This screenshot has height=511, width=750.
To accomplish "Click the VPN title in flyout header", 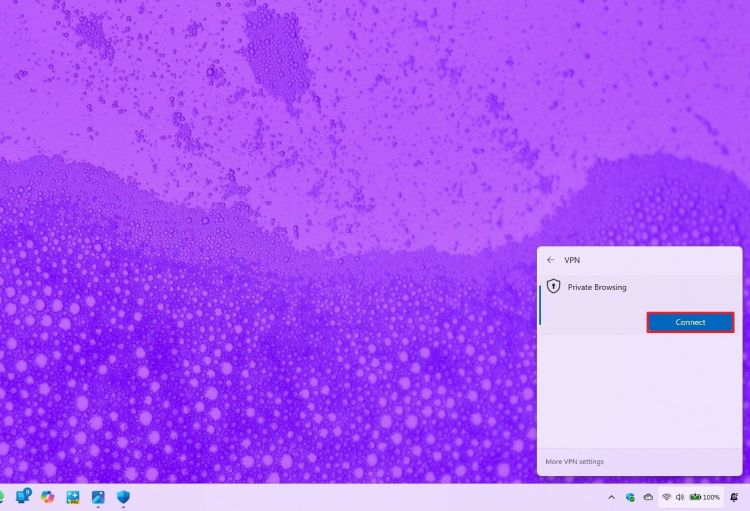I will tap(572, 260).
